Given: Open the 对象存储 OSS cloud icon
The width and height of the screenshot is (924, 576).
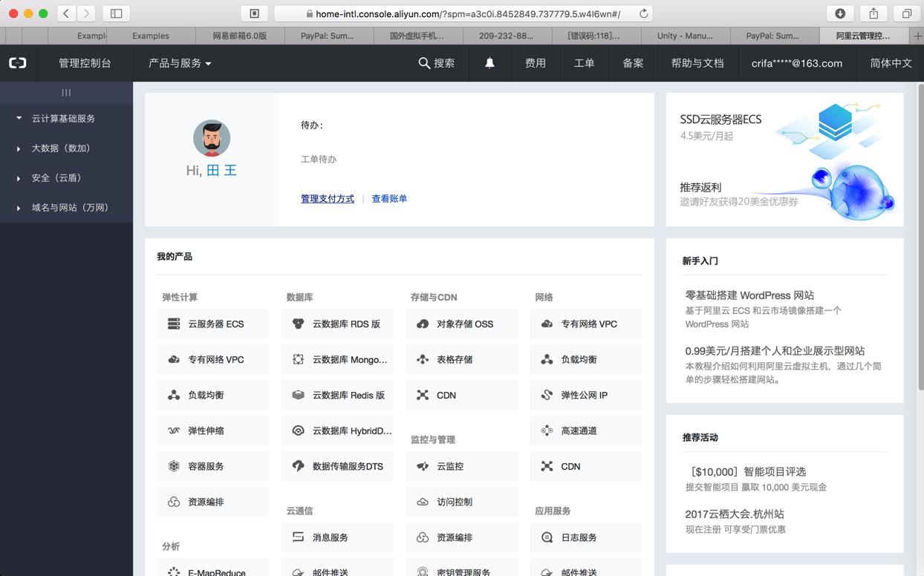Looking at the screenshot, I should click(423, 324).
